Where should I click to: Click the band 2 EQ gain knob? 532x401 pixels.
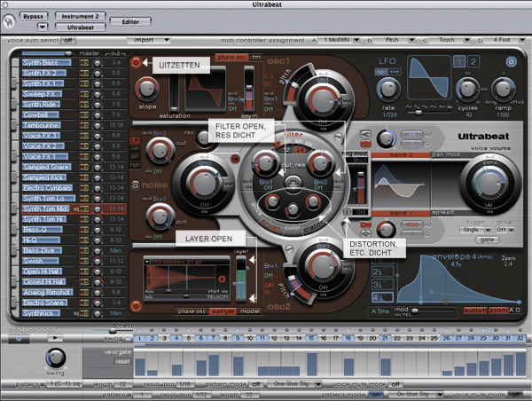pos(386,138)
